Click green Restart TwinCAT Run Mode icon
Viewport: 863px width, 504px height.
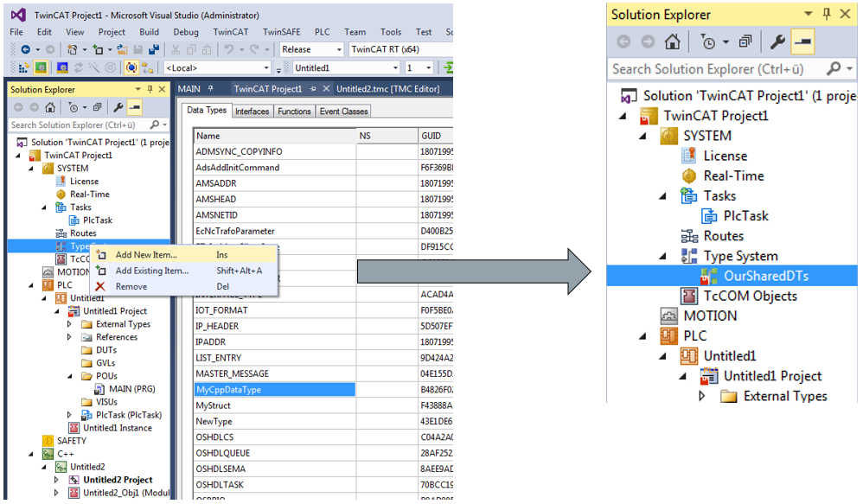(x=41, y=67)
